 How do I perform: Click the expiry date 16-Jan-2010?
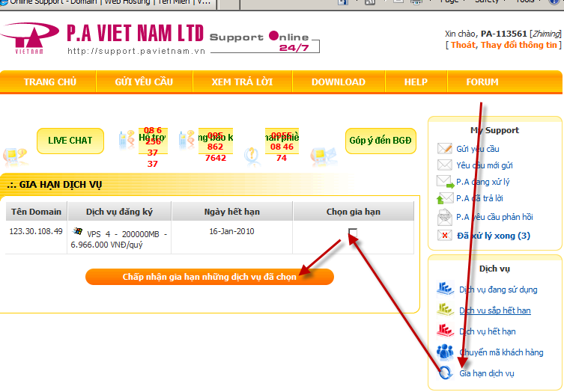click(x=232, y=231)
